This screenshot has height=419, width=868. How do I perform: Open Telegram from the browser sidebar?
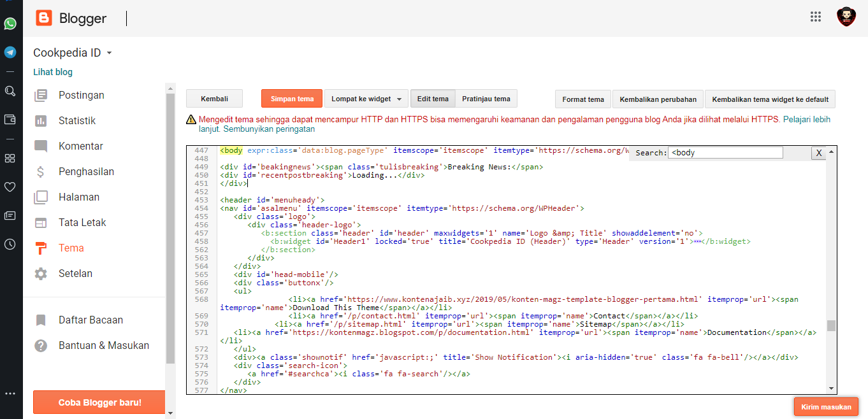10,52
